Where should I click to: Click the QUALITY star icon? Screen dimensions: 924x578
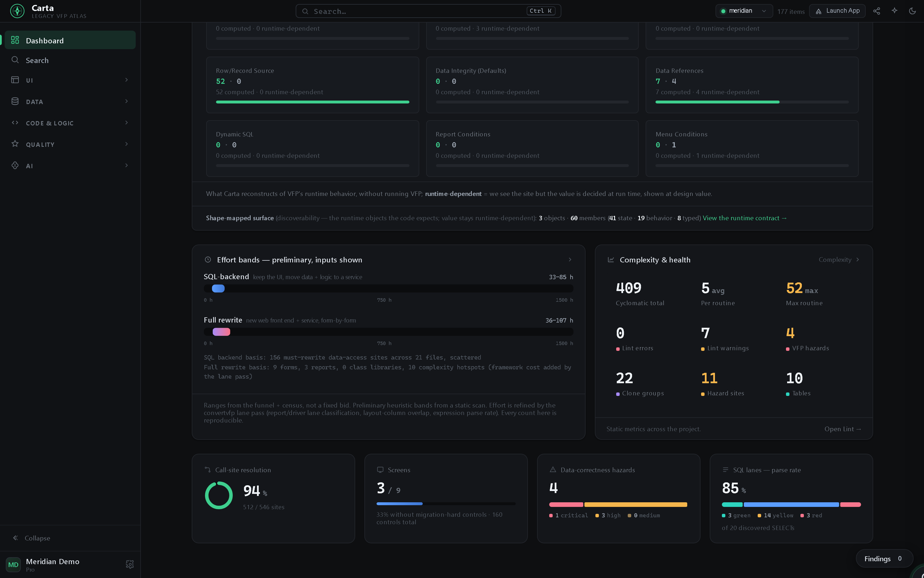tap(15, 144)
